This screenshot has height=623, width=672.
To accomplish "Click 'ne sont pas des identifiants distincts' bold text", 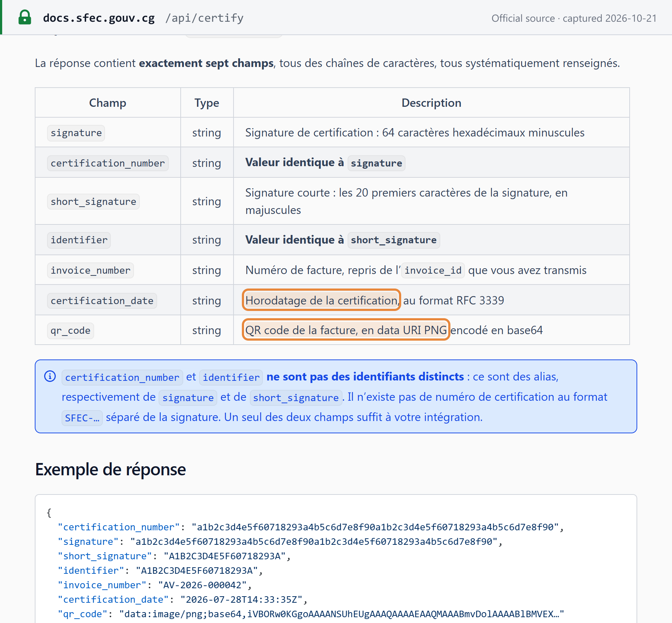I will [365, 376].
